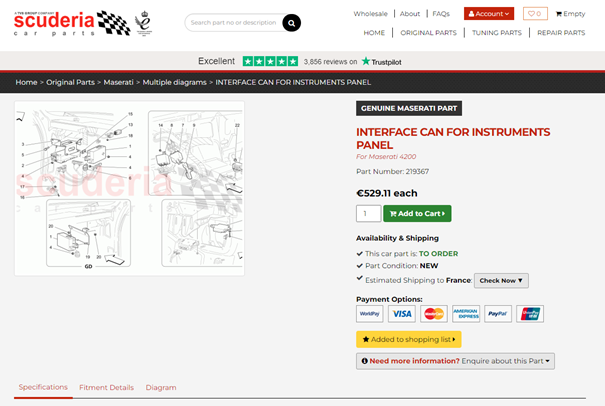
Task: Click the green Add to Cart button
Action: 417,213
